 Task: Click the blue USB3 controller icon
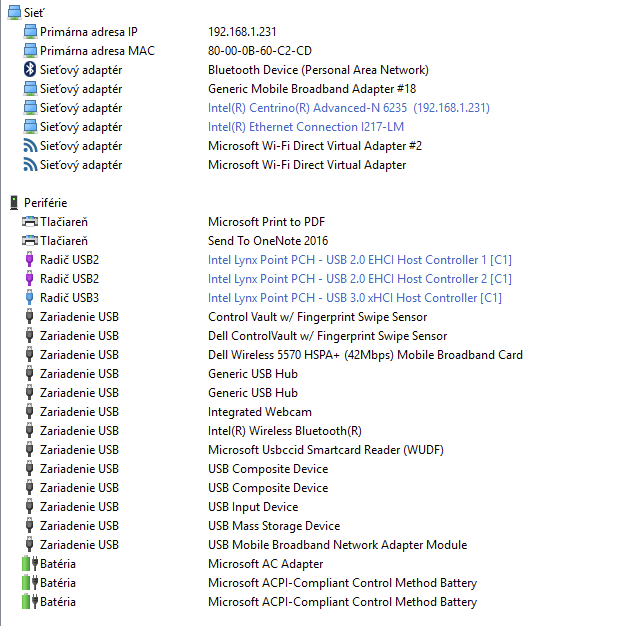click(30, 298)
